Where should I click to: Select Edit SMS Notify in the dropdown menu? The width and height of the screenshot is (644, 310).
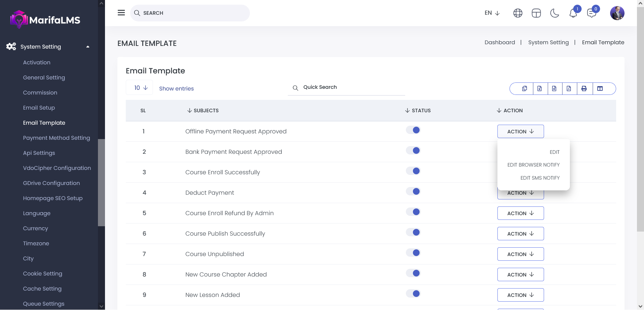(x=540, y=178)
